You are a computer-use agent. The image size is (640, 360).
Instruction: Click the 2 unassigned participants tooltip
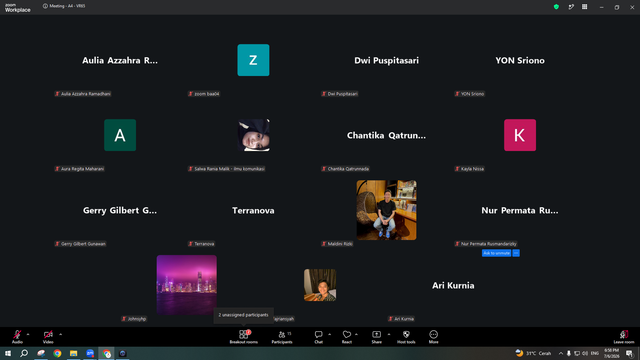coord(243,315)
